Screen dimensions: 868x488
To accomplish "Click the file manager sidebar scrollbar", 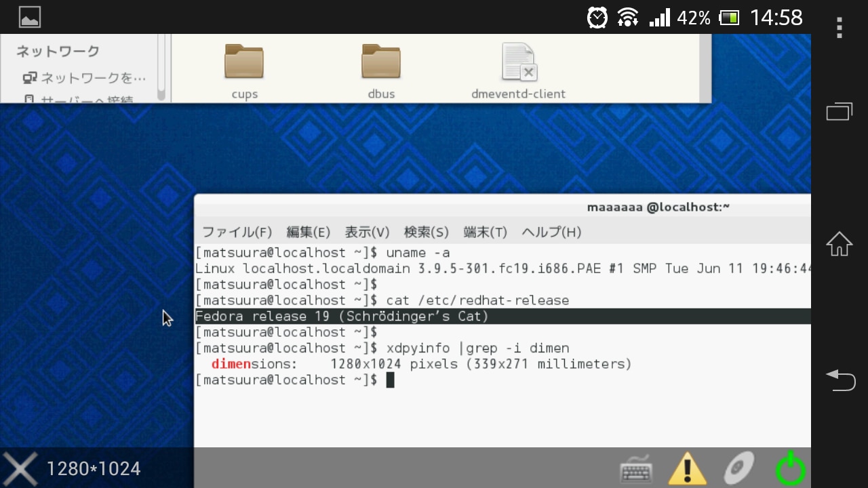I will (161, 68).
